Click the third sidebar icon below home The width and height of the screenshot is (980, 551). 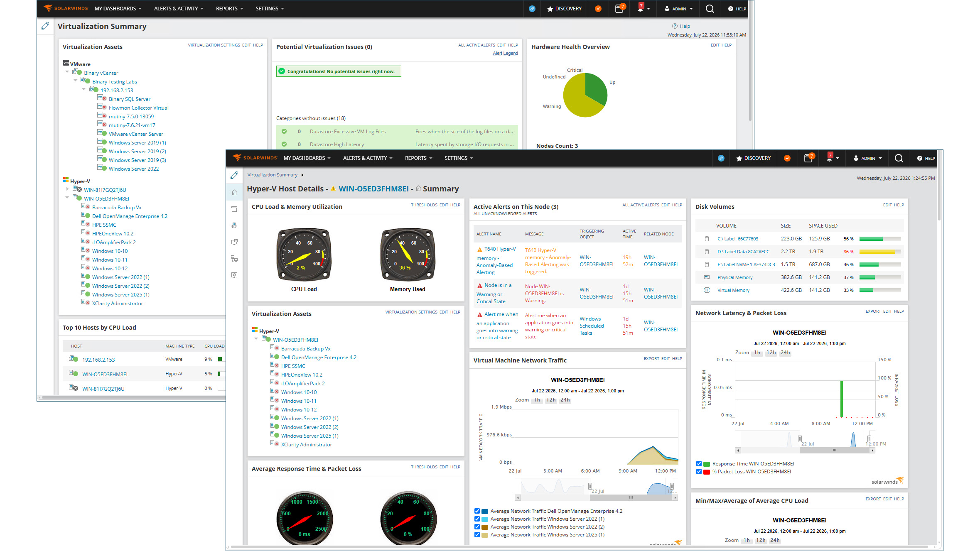tap(234, 225)
